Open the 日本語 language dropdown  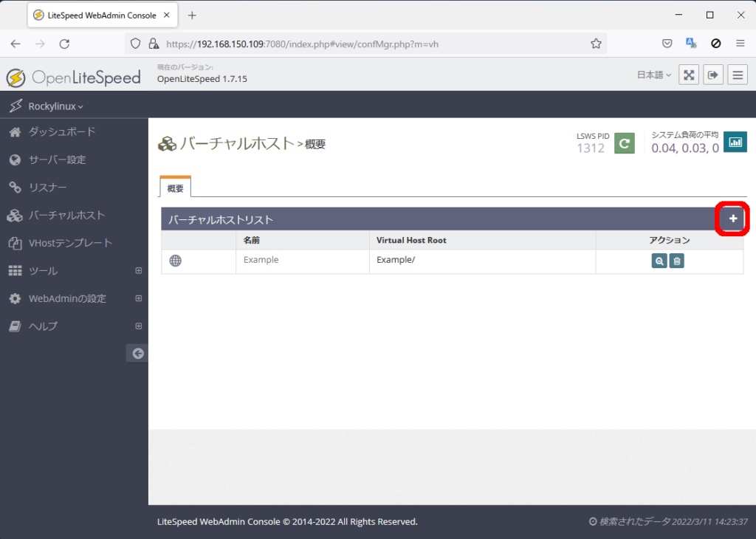pos(654,75)
